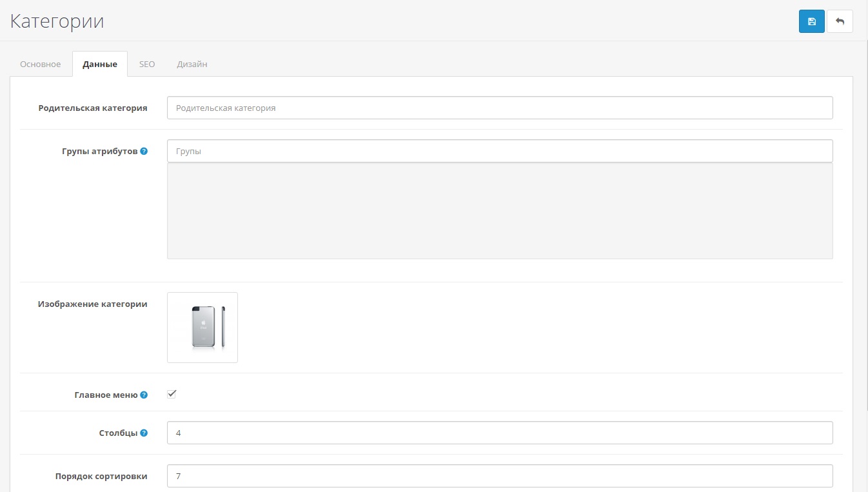Click help icon next to Столбцы
The image size is (868, 492).
click(x=144, y=433)
